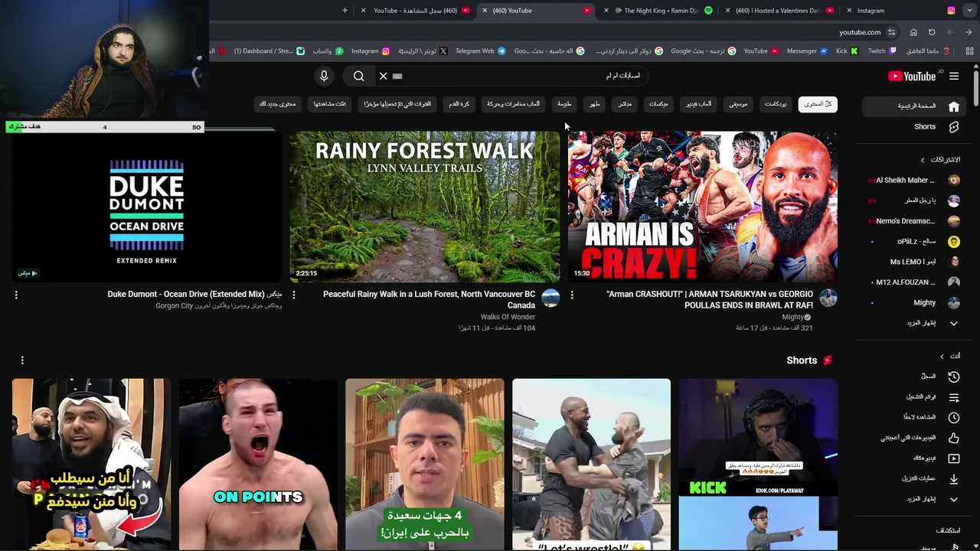
Task: Open 'Arman CRASHOUT' video title link
Action: [710, 299]
